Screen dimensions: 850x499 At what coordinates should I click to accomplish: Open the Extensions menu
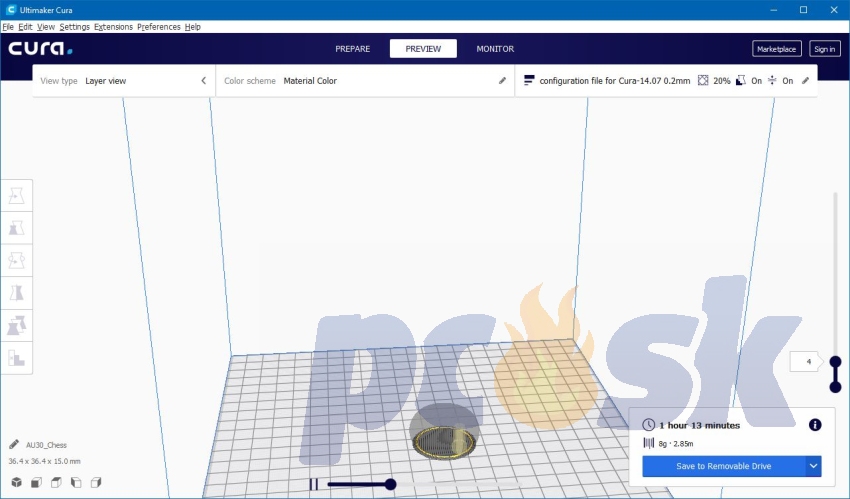pyautogui.click(x=113, y=27)
